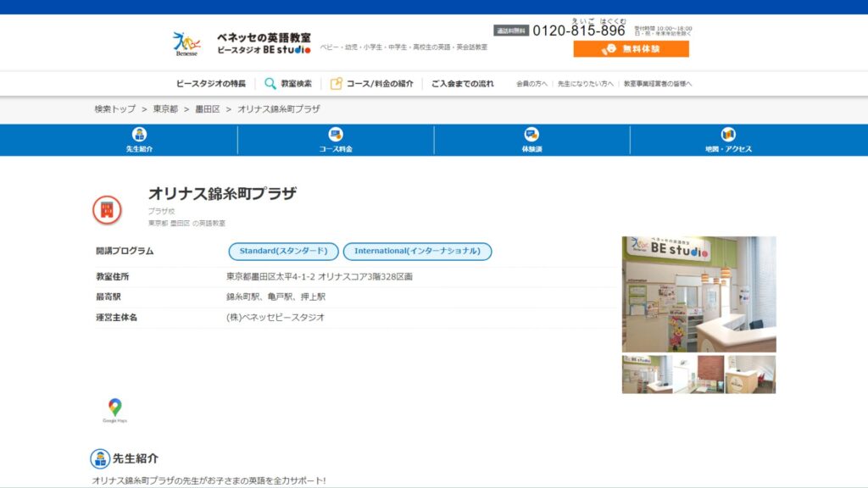The height and width of the screenshot is (488, 868).
Task: Click the 先生紹介 section heading
Action: (136, 458)
